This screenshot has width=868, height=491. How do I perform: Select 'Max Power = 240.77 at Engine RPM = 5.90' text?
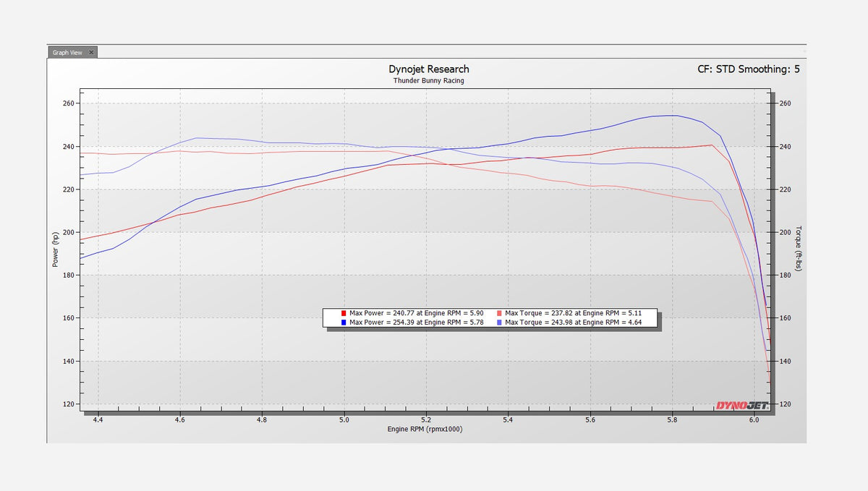[x=416, y=313]
